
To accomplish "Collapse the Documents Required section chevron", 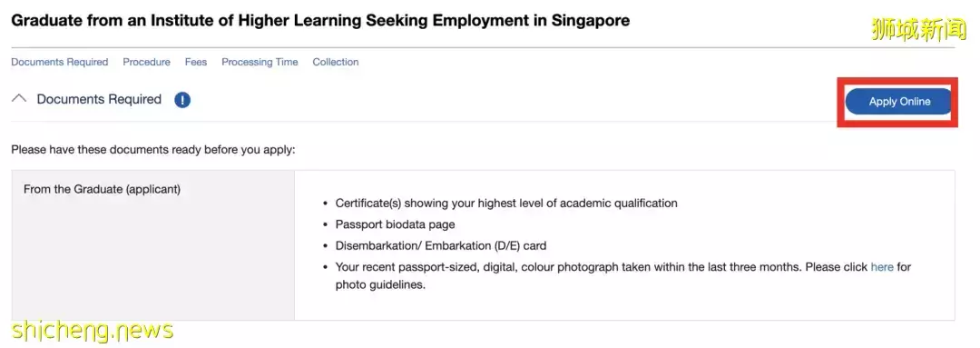I will pyautogui.click(x=19, y=98).
